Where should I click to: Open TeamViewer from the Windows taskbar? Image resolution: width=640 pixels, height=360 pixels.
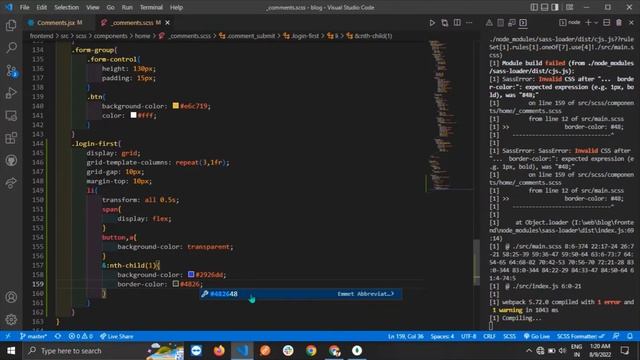(196, 351)
